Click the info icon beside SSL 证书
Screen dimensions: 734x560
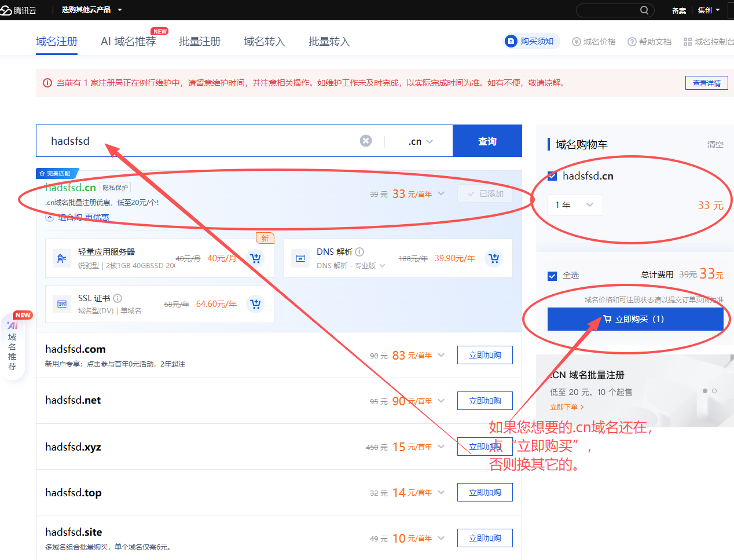pyautogui.click(x=118, y=298)
